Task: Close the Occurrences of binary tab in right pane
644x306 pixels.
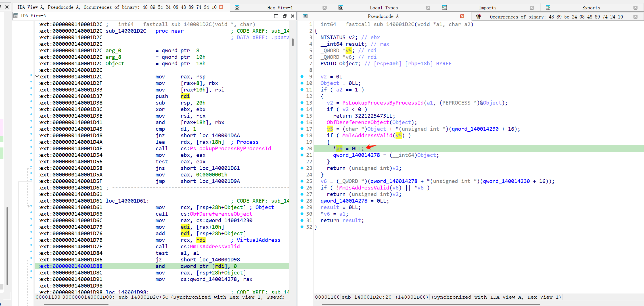Action: [x=635, y=17]
